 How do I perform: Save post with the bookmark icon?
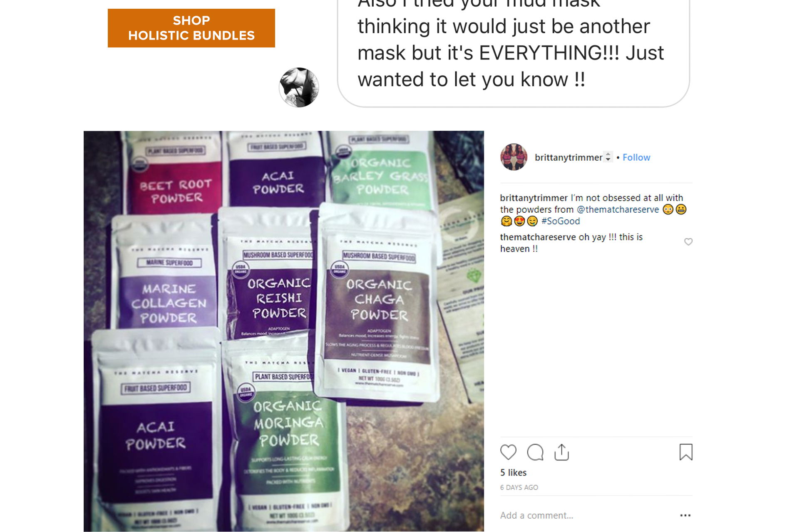point(686,452)
